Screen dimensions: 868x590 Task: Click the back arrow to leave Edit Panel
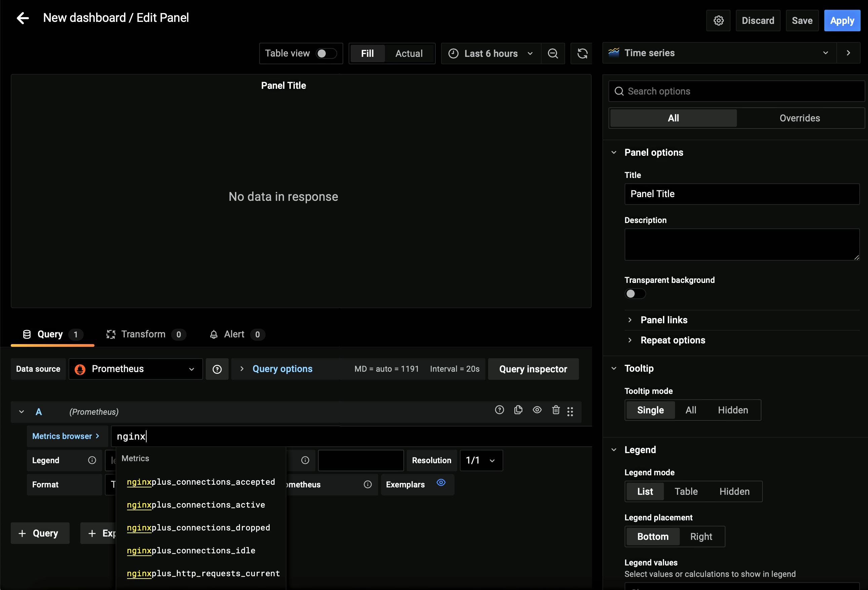tap(23, 18)
